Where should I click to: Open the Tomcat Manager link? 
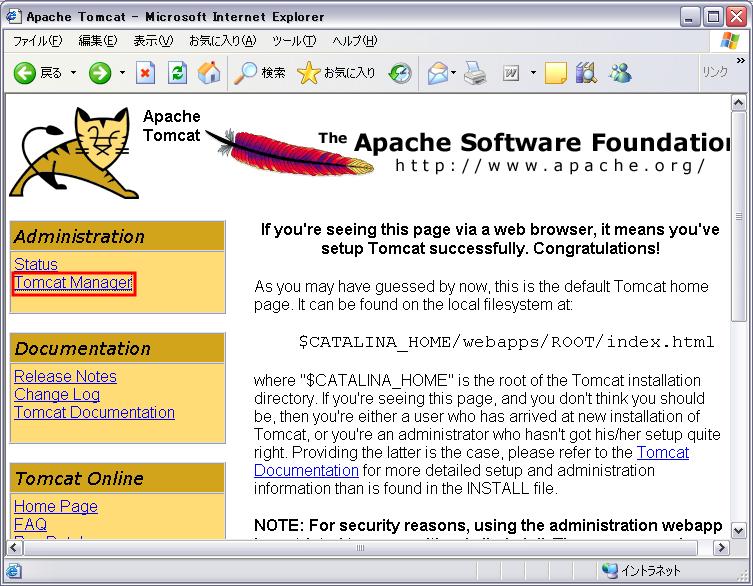73,282
